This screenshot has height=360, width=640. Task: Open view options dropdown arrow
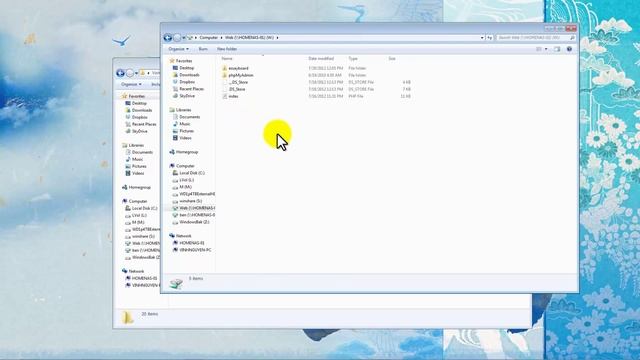pos(546,49)
